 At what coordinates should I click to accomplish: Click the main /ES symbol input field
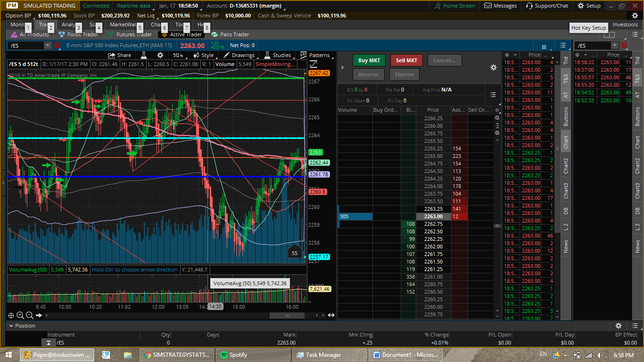coord(25,45)
